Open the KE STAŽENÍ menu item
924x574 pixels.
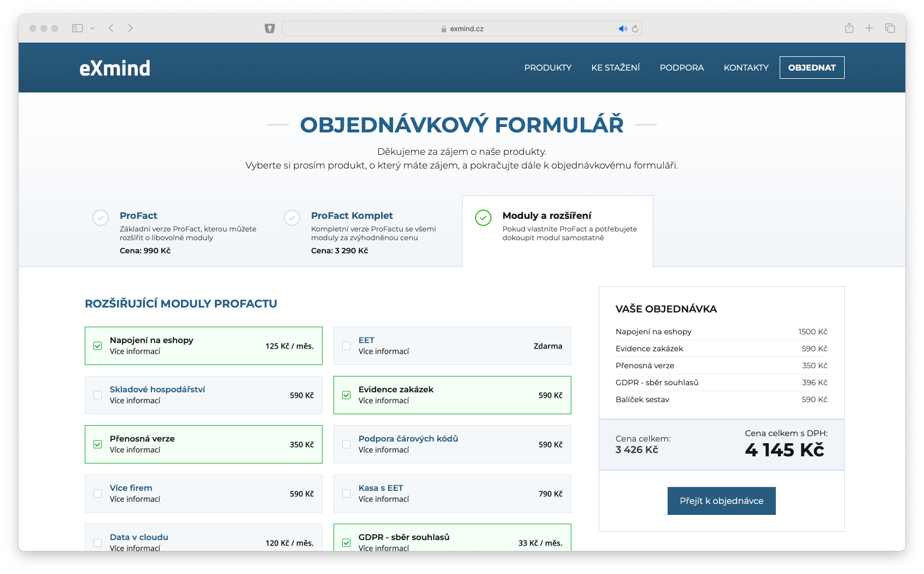(616, 67)
